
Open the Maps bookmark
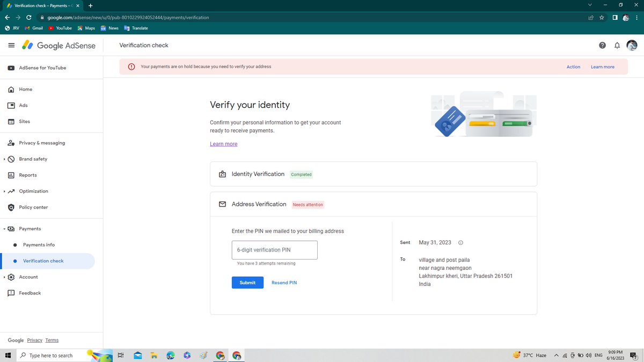(86, 28)
